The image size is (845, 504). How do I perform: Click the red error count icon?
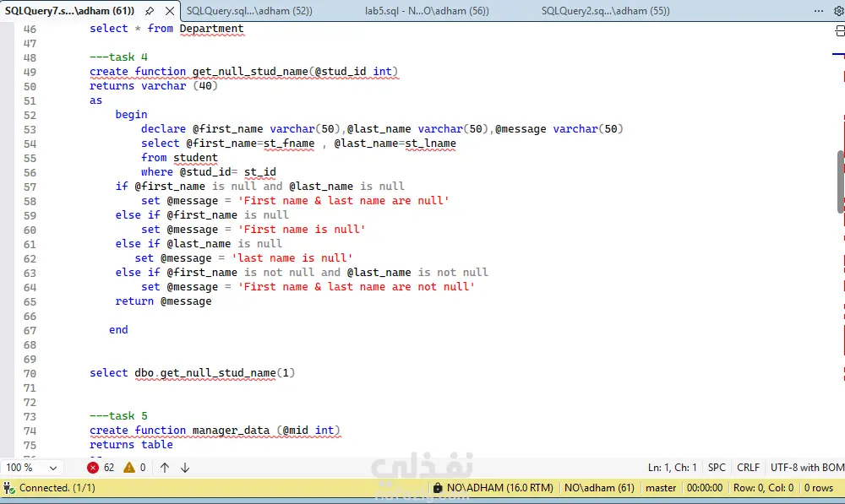click(x=93, y=468)
